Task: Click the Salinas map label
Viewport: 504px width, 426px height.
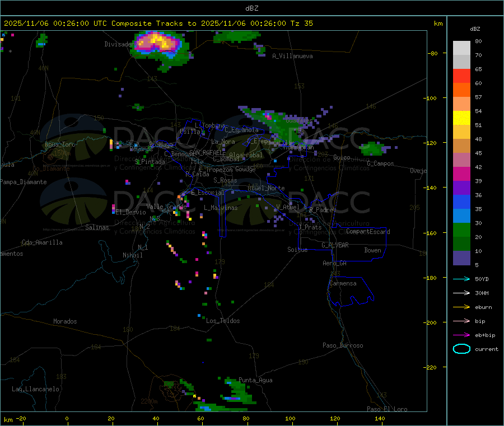Action: pyautogui.click(x=97, y=227)
